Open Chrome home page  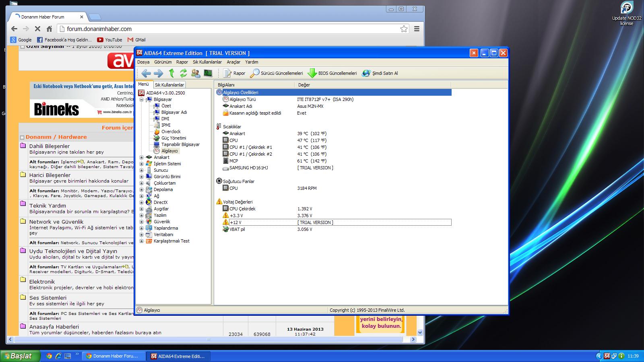[49, 29]
